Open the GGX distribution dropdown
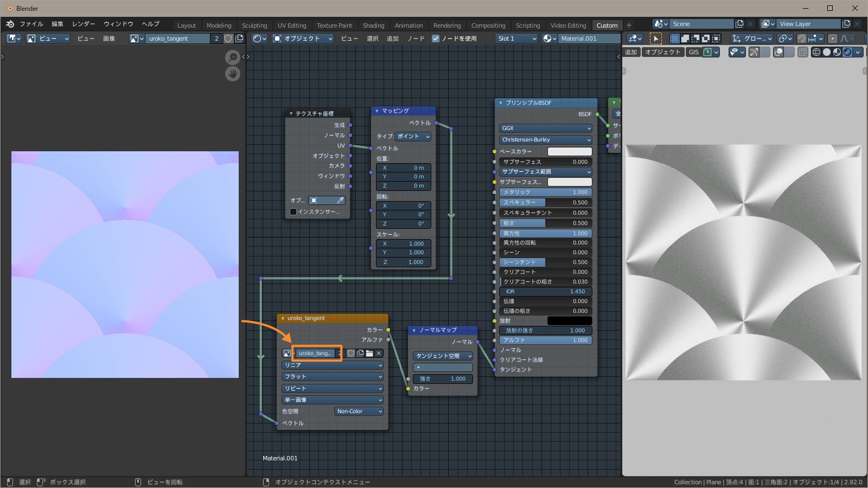The width and height of the screenshot is (868, 488). 545,129
